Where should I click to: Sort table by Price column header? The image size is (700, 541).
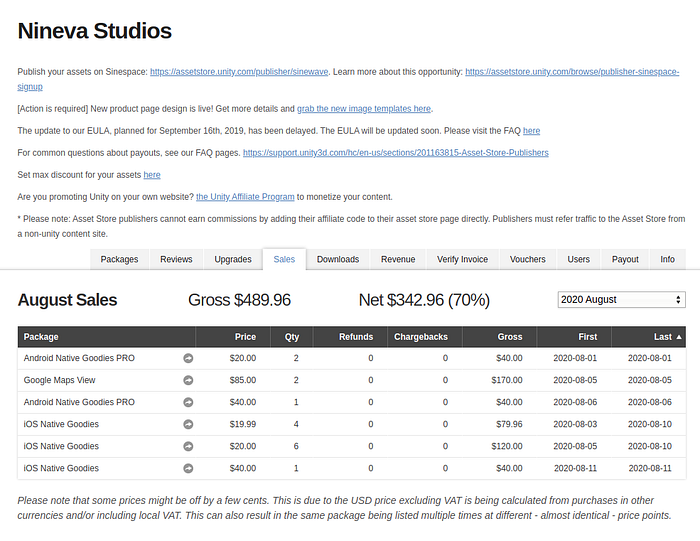pyautogui.click(x=233, y=337)
